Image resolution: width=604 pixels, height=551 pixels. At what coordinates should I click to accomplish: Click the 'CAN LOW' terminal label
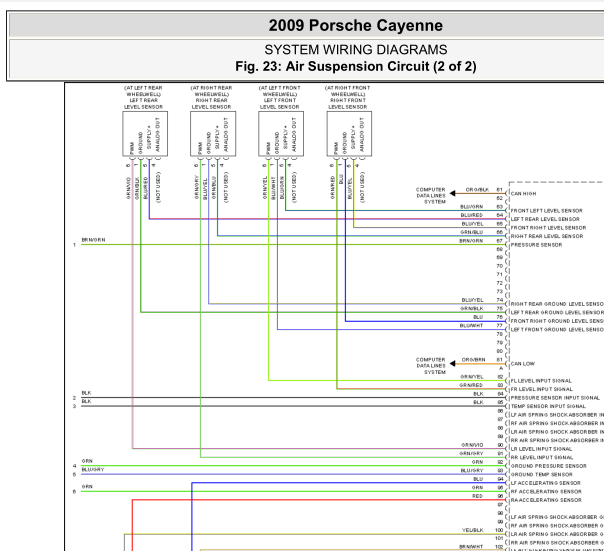(523, 364)
